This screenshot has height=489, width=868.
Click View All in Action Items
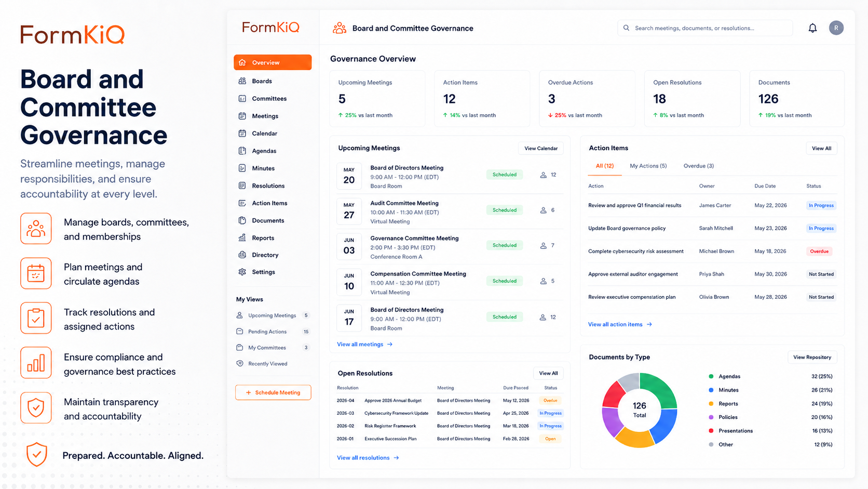click(x=821, y=148)
